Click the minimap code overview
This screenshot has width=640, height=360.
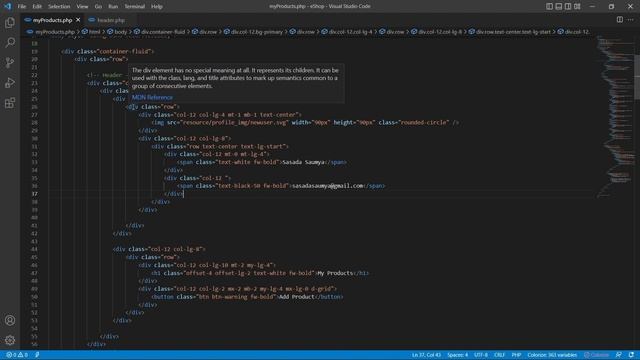click(615, 118)
